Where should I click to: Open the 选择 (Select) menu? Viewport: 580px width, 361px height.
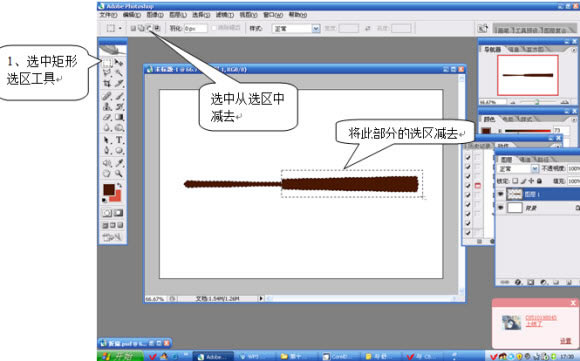201,15
